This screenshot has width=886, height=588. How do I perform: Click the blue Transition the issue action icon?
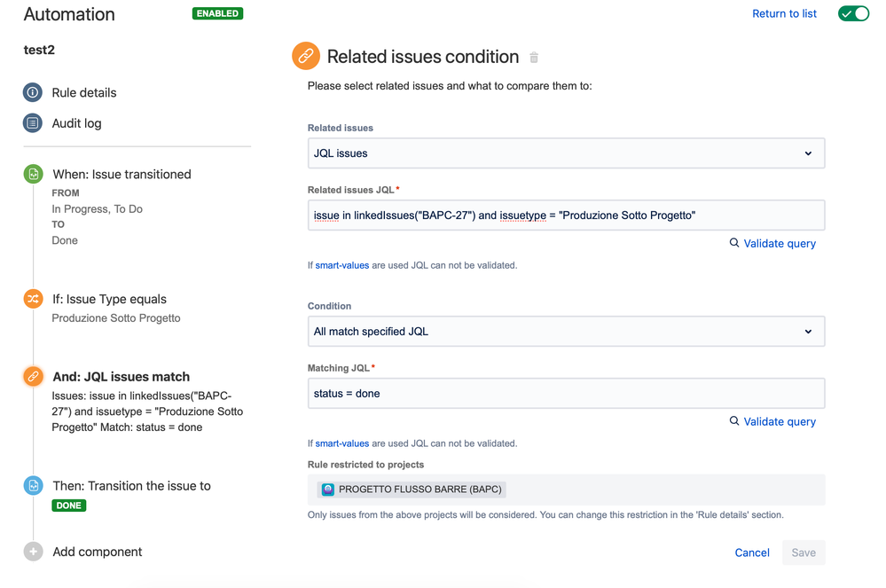(33, 486)
